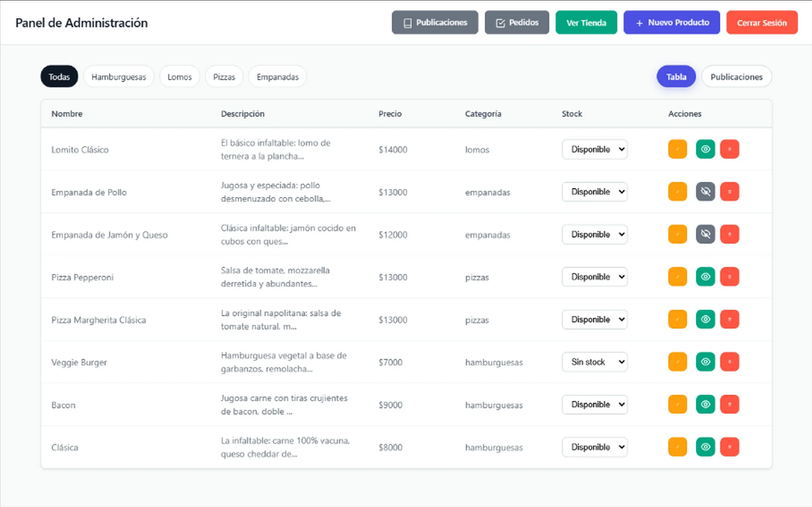This screenshot has height=507, width=812.
Task: Click the orange edit icon for Pizza Pepperoni
Action: point(677,277)
